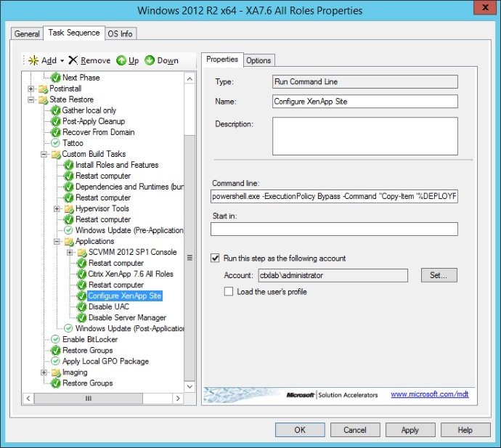Click the Disable UAC check icon

82,306
